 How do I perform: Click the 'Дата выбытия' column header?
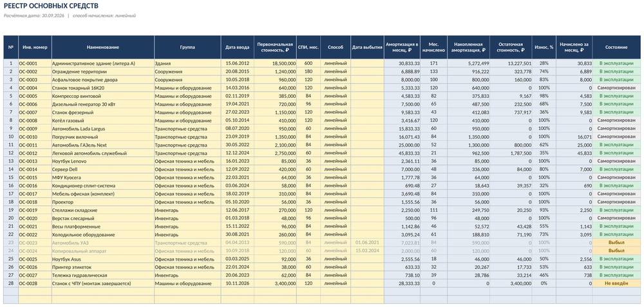[x=367, y=47]
